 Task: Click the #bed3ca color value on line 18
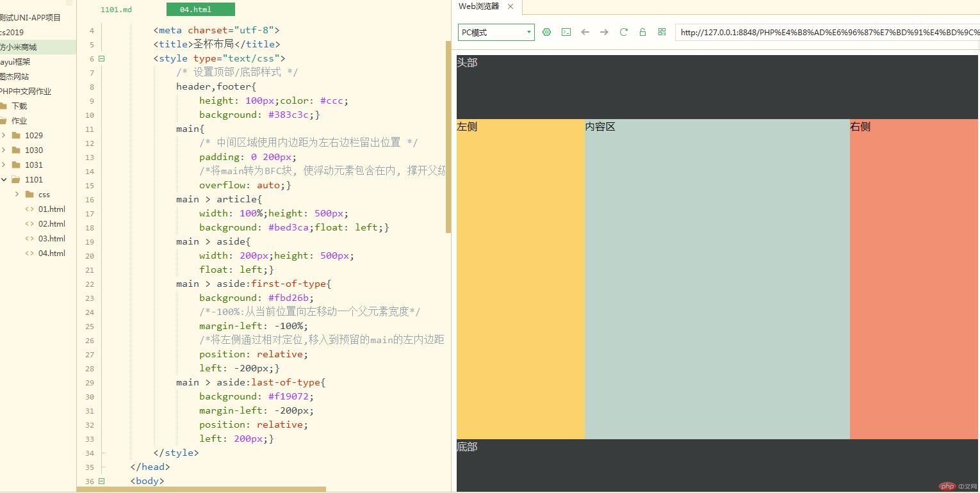point(288,228)
